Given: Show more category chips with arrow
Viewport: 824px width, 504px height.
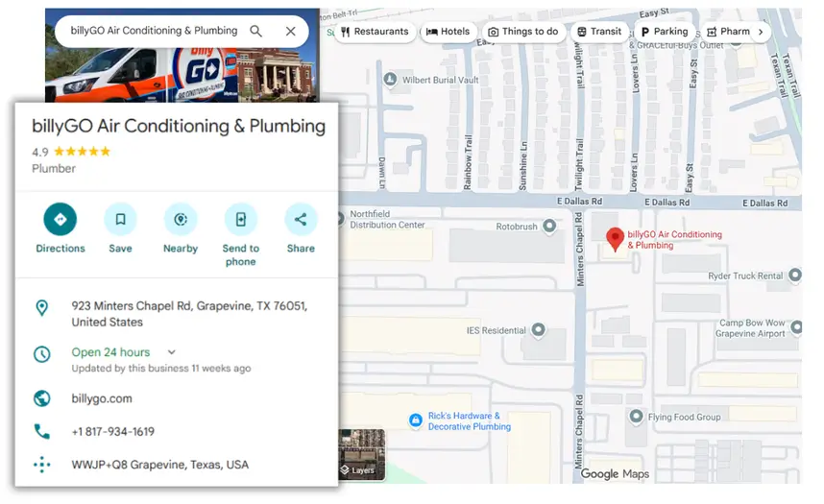Looking at the screenshot, I should coord(761,32).
